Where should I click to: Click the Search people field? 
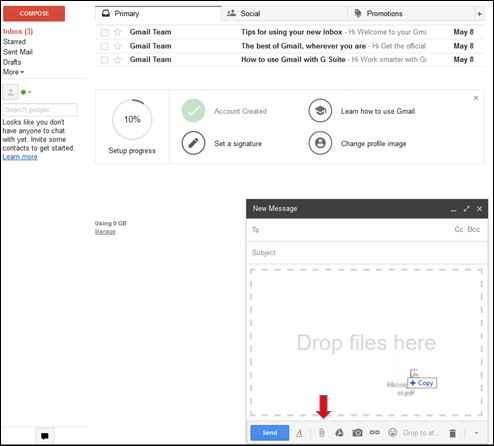pos(40,110)
